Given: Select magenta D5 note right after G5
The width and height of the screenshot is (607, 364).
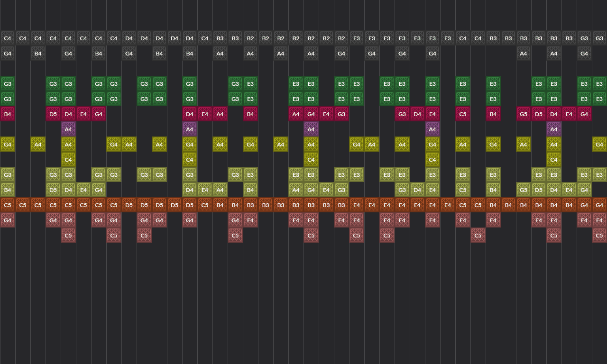Looking at the screenshot, I should point(539,114).
